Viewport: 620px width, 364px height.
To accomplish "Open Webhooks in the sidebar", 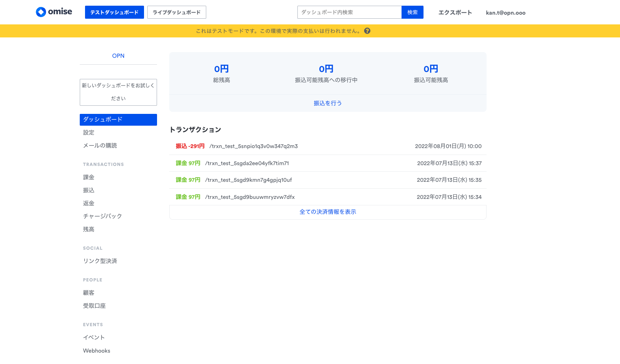I will [96, 351].
